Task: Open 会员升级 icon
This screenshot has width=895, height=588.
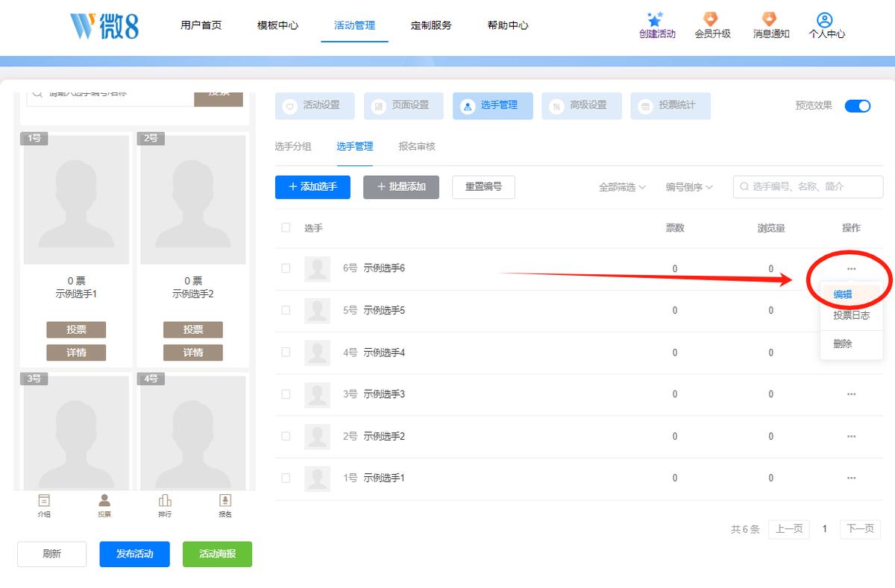Action: [712, 19]
